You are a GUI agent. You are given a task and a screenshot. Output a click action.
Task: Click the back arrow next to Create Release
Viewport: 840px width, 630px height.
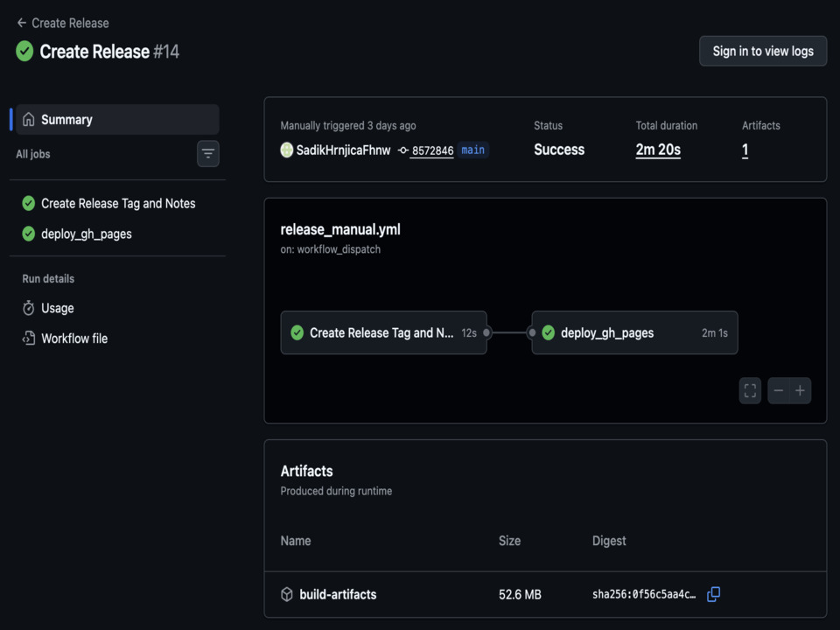(21, 23)
